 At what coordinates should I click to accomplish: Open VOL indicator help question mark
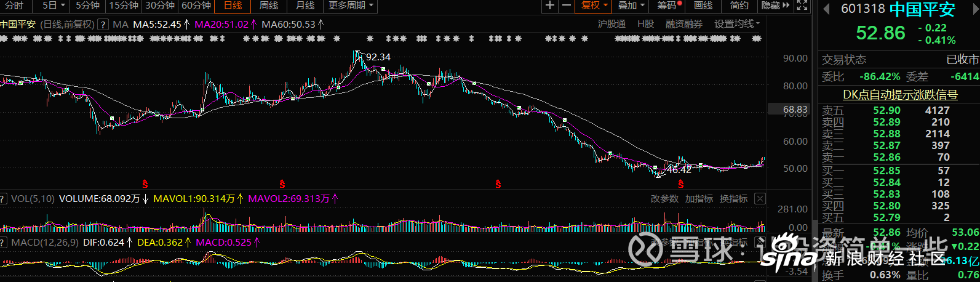point(4,199)
